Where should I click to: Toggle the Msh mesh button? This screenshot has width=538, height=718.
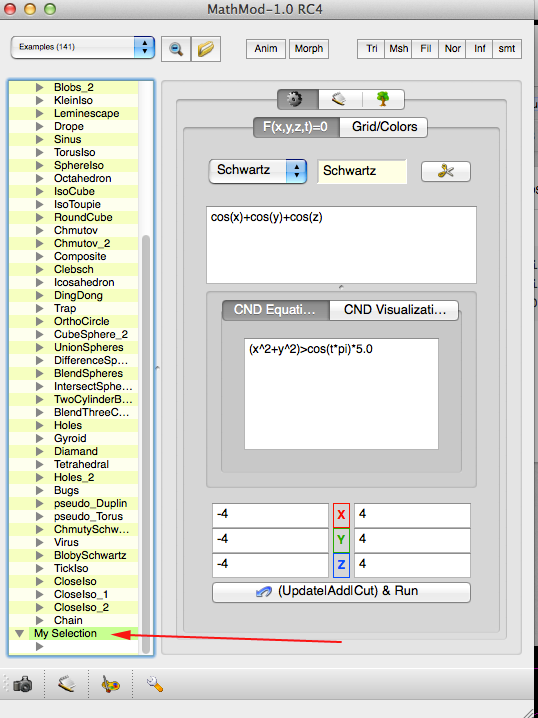tap(398, 49)
